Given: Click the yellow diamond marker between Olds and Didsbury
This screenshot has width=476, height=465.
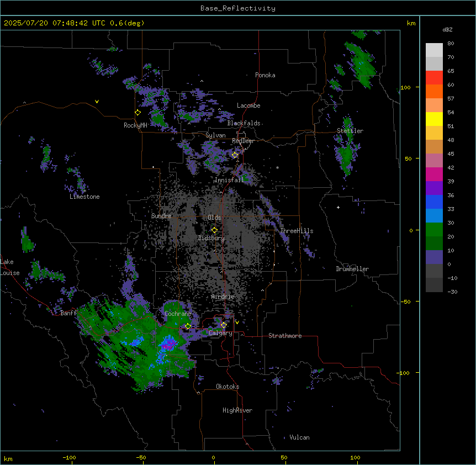Looking at the screenshot, I should click(214, 230).
